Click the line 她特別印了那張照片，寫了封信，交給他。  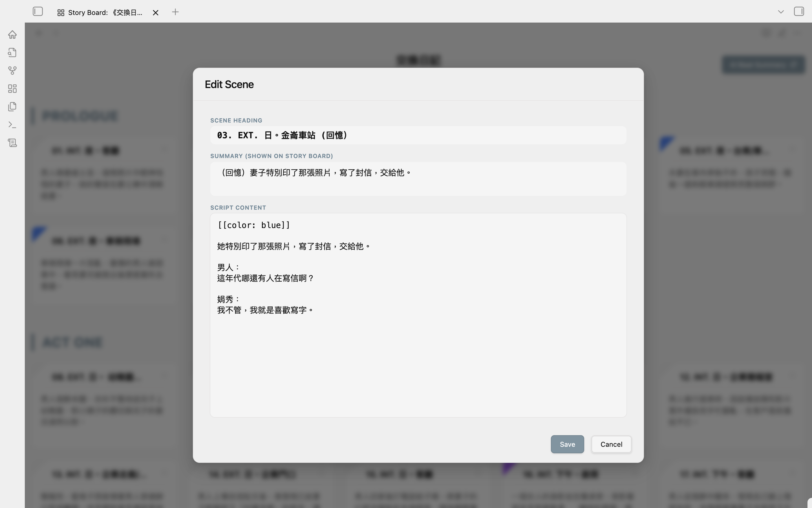(x=294, y=246)
